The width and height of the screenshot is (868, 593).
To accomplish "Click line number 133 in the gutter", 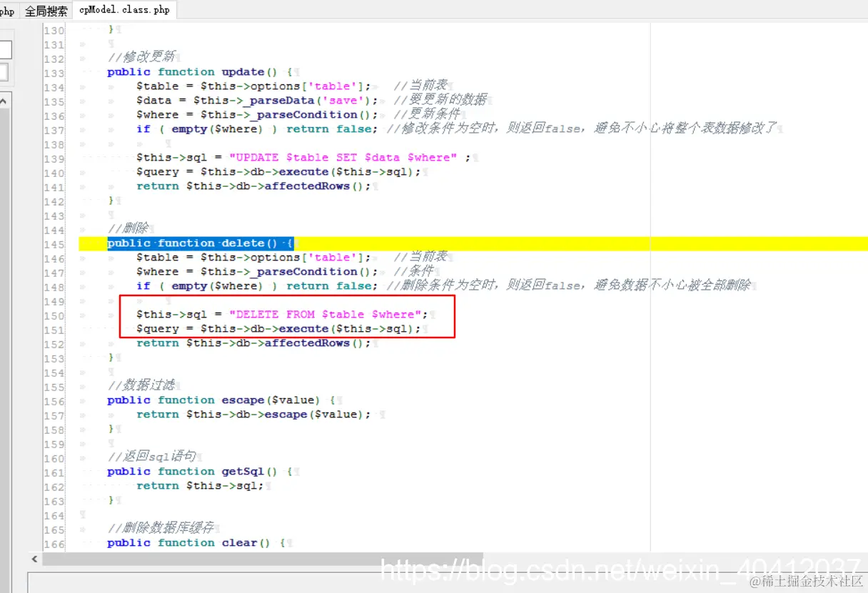I will coord(54,73).
